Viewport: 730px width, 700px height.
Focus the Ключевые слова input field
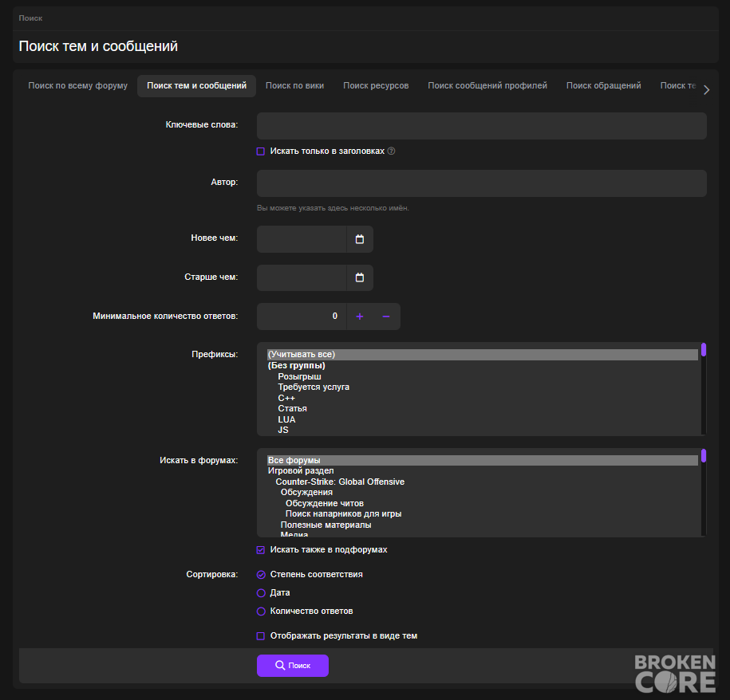(x=481, y=126)
